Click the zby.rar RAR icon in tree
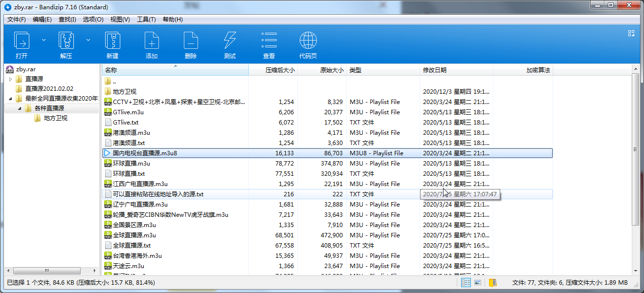 tap(9, 69)
